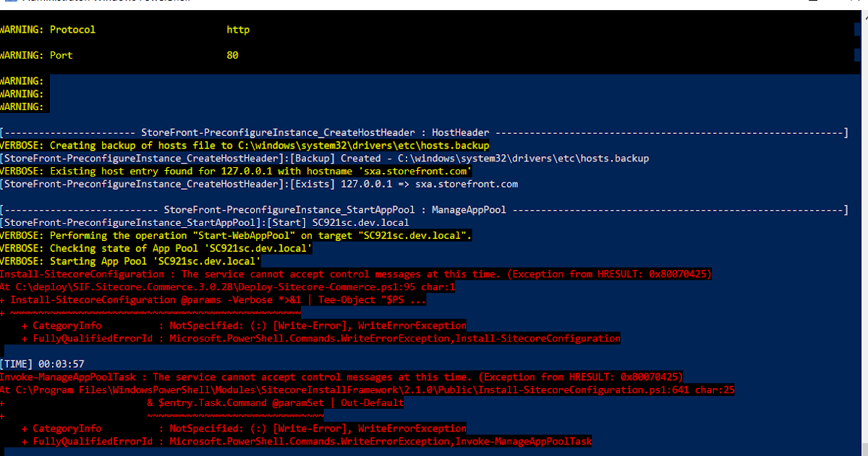Click the '[Backup] Created' hosts.backup line
The width and height of the screenshot is (868, 456).
324,159
